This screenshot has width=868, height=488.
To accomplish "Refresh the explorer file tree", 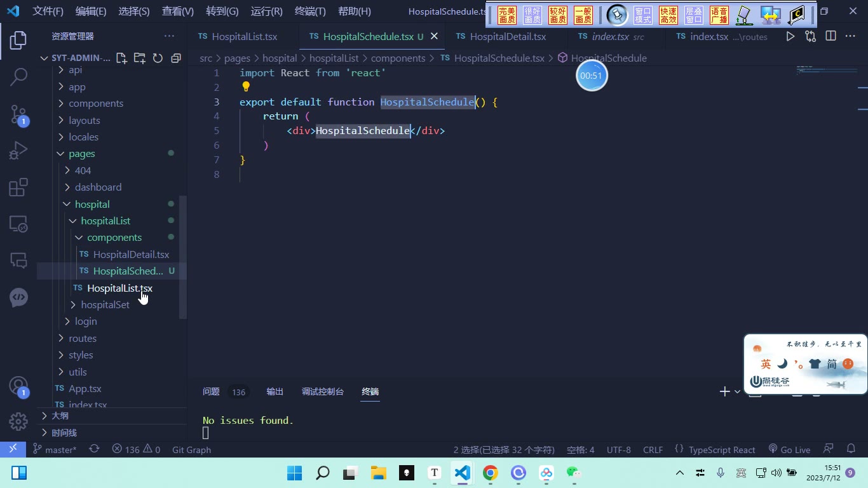I will point(158,58).
